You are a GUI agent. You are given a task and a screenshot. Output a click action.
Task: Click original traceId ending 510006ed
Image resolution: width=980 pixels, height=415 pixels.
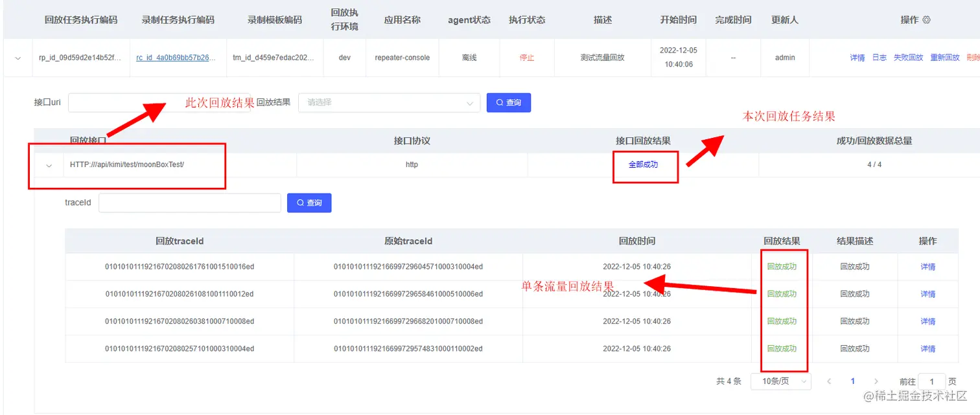pyautogui.click(x=408, y=294)
